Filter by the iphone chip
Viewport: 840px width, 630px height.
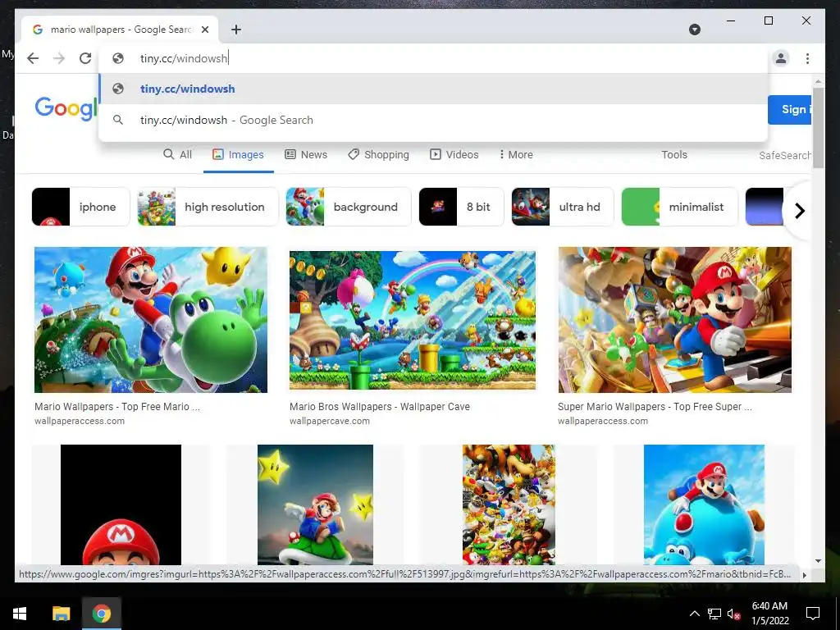point(81,207)
